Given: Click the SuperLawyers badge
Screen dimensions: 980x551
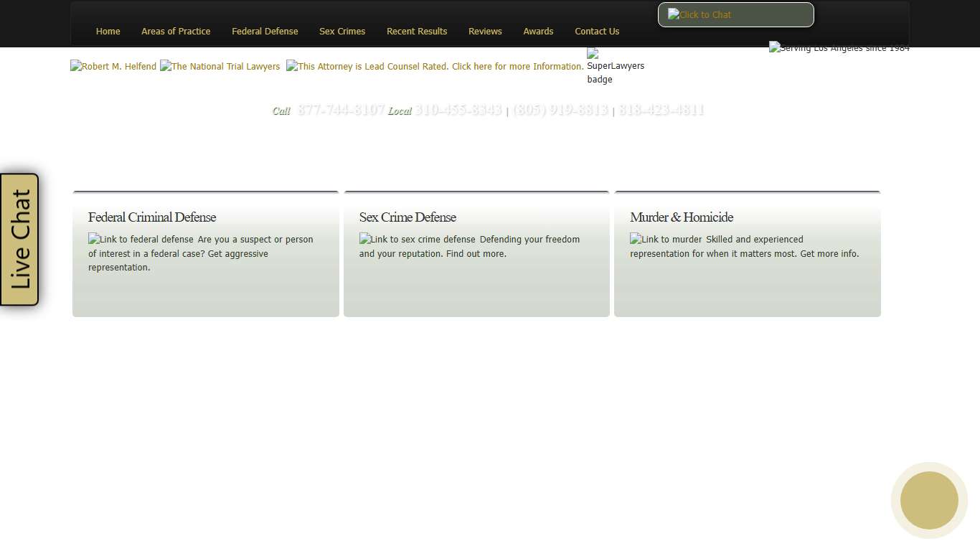Looking at the screenshot, I should click(x=615, y=66).
